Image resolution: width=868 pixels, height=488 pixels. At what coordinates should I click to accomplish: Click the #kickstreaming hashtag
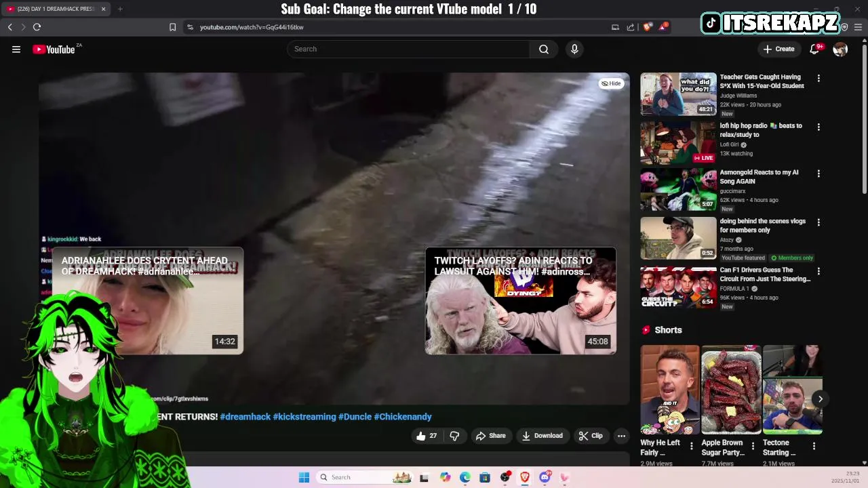pos(304,417)
